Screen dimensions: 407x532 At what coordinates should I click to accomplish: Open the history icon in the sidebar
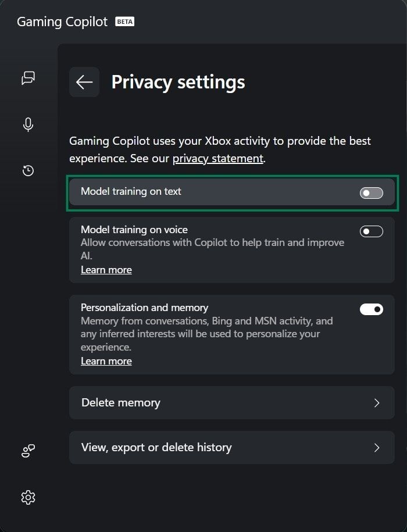click(28, 170)
